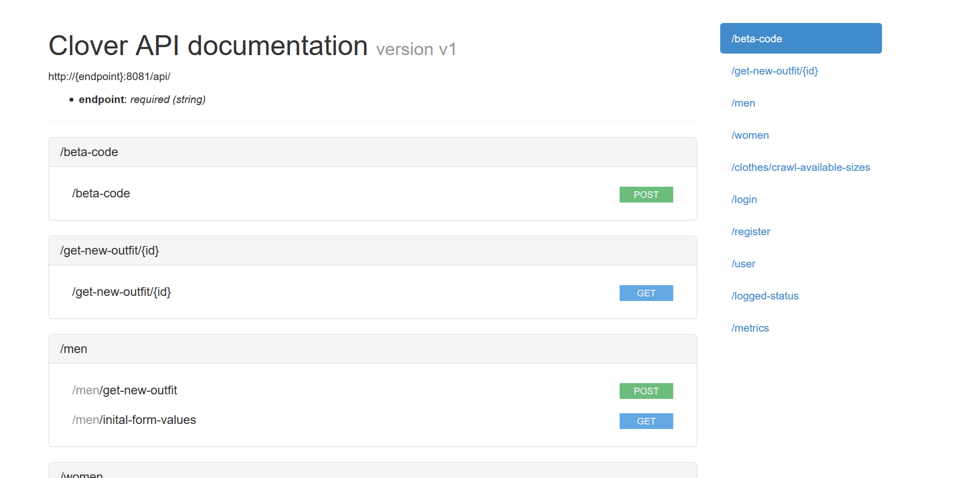
Task: Click the /men panel heading
Action: coord(74,349)
